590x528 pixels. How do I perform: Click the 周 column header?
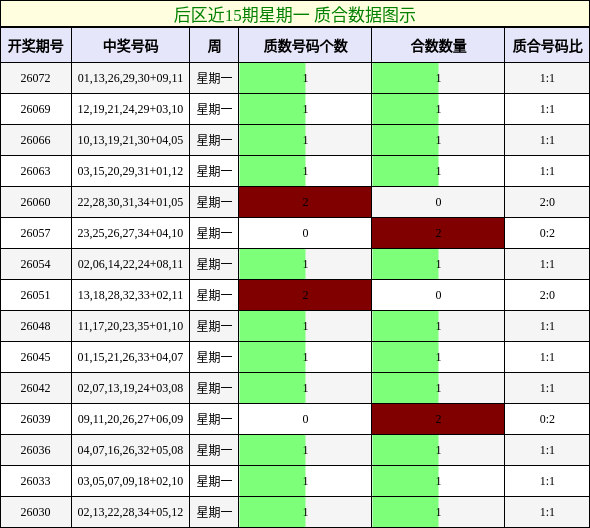click(214, 46)
